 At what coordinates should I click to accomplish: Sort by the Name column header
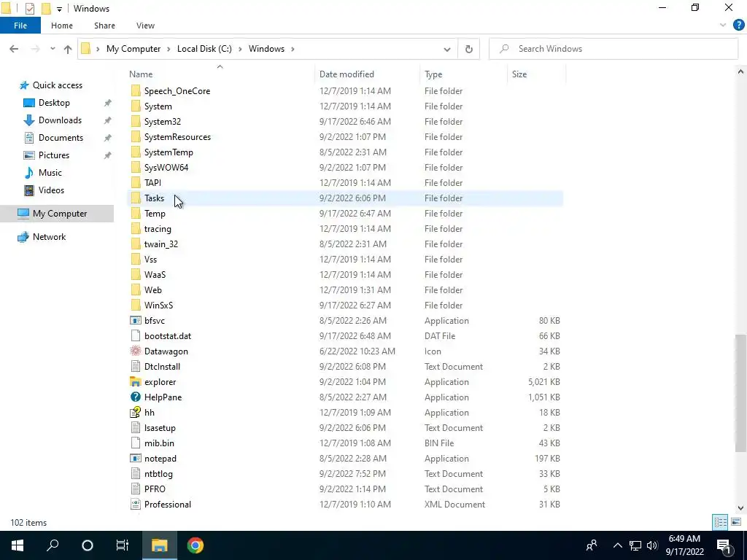click(x=221, y=74)
